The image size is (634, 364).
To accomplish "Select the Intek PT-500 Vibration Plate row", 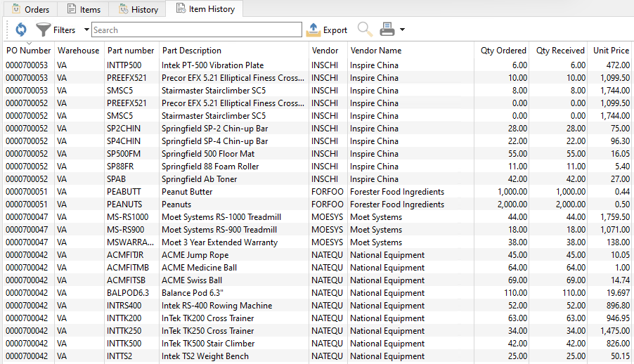I will pyautogui.click(x=317, y=65).
